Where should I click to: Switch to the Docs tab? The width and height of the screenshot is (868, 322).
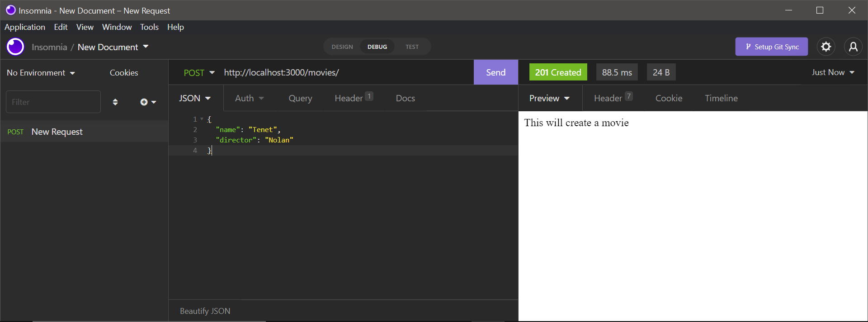pyautogui.click(x=405, y=98)
